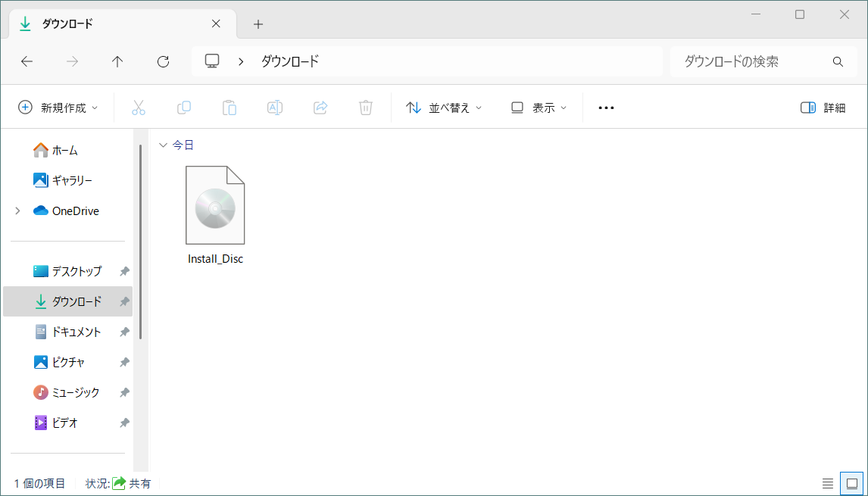Viewport: 868px width, 496px height.
Task: Click the Share icon in toolbar
Action: [320, 108]
